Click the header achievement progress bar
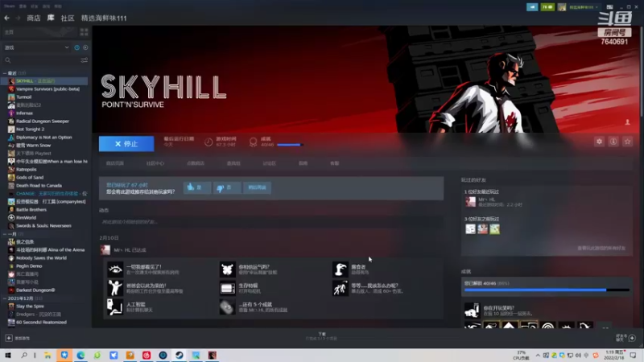644x362 pixels. [290, 145]
